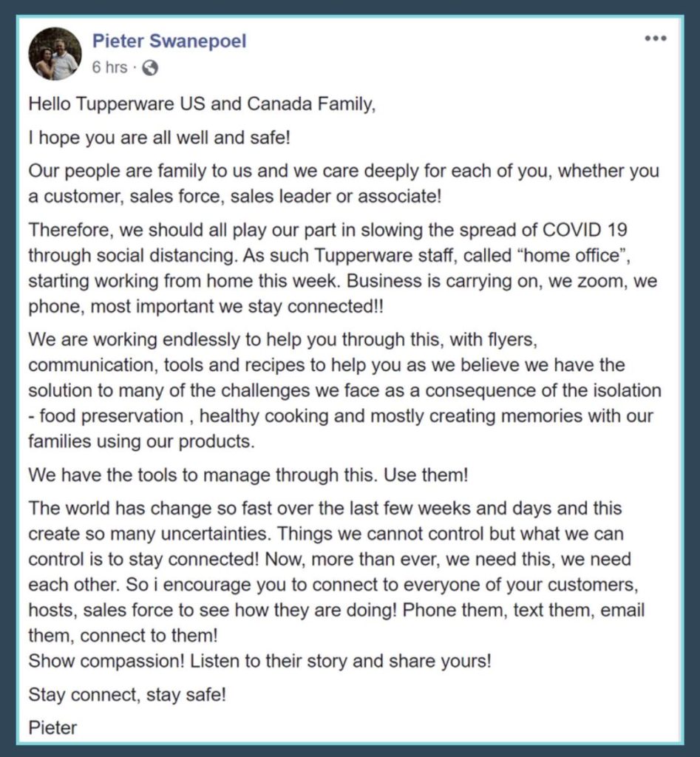Click the "Hello Tupperware US and Canada Family" greeting
The height and width of the screenshot is (757, 700).
click(x=202, y=104)
